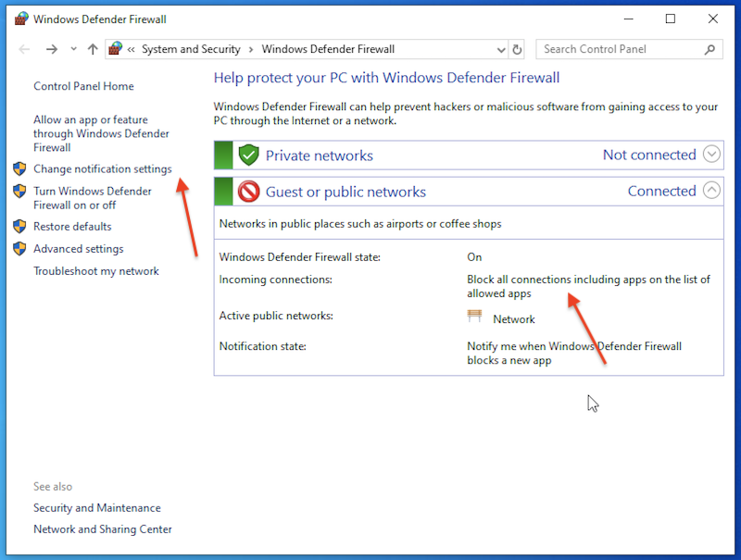Click the red blocked Guest networks icon
This screenshot has width=741, height=560.
tap(248, 192)
